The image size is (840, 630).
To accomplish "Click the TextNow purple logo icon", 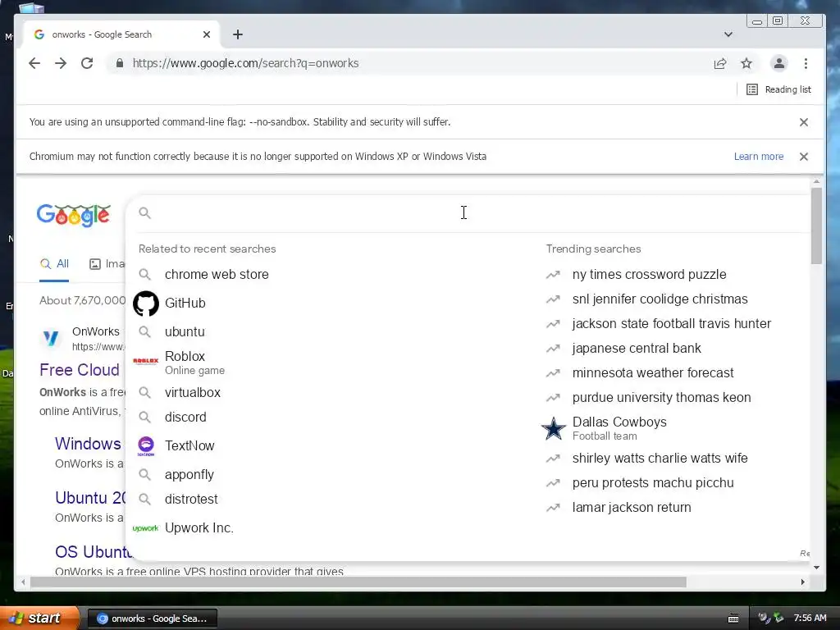I will click(146, 445).
